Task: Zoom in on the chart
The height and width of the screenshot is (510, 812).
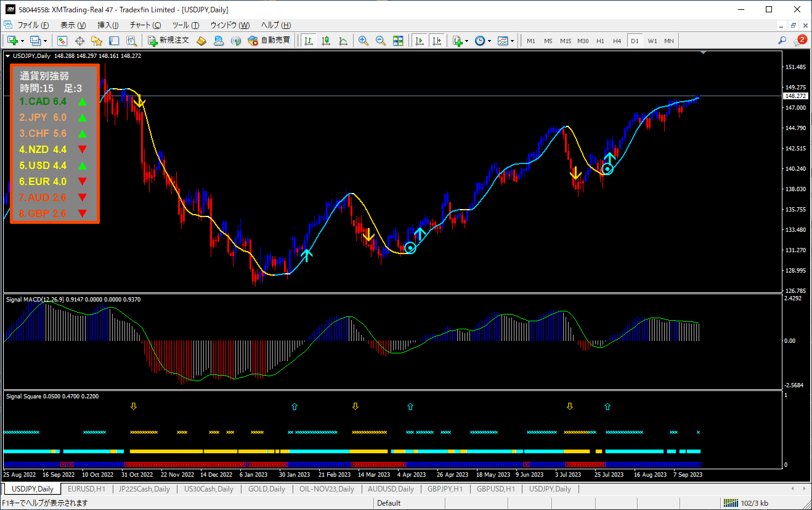Action: [363, 41]
